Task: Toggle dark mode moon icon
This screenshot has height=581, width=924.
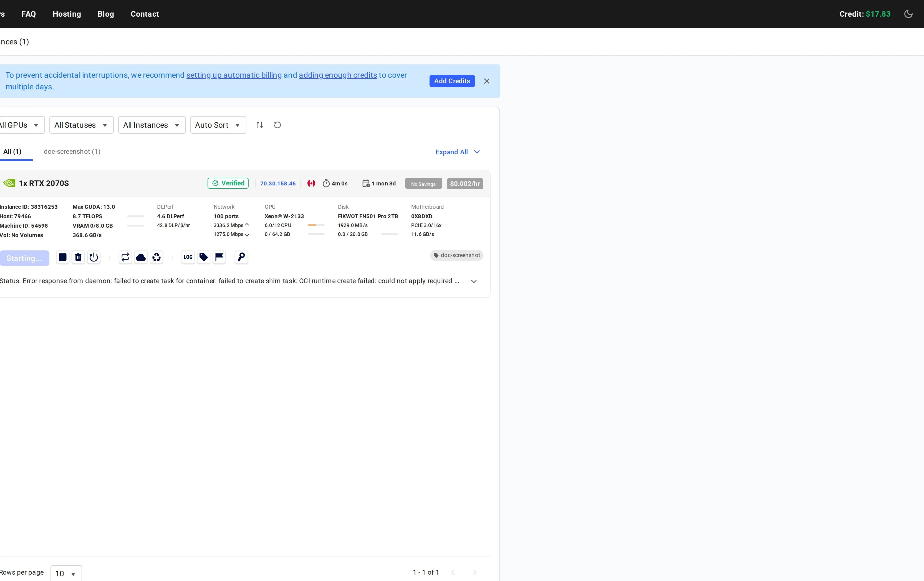Action: pyautogui.click(x=908, y=14)
